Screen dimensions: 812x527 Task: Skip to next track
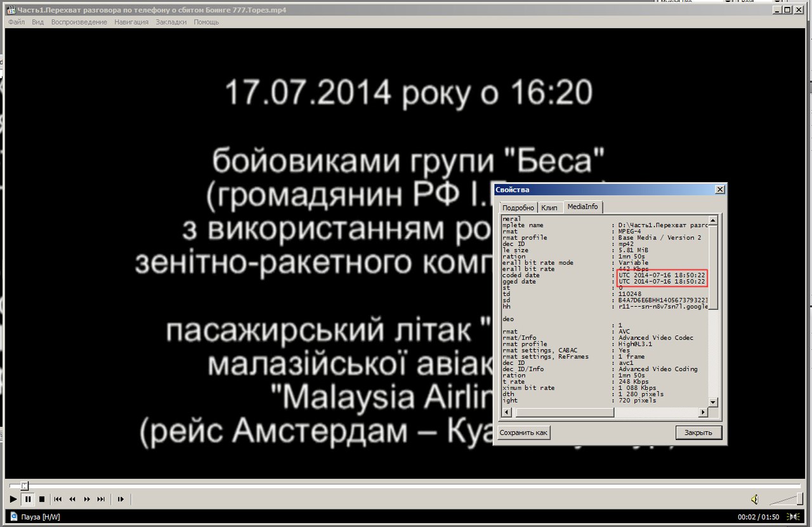click(101, 500)
